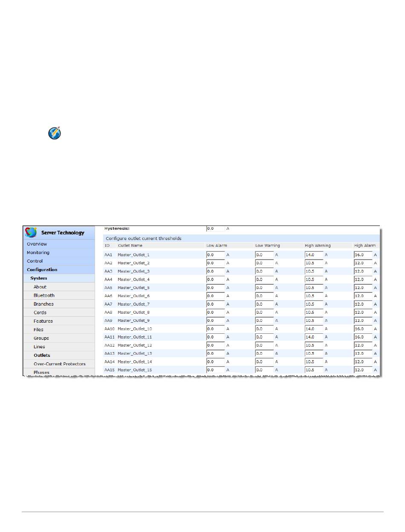405x532 pixels.
Task: Open the Configuration menu section
Action: pos(60,269)
